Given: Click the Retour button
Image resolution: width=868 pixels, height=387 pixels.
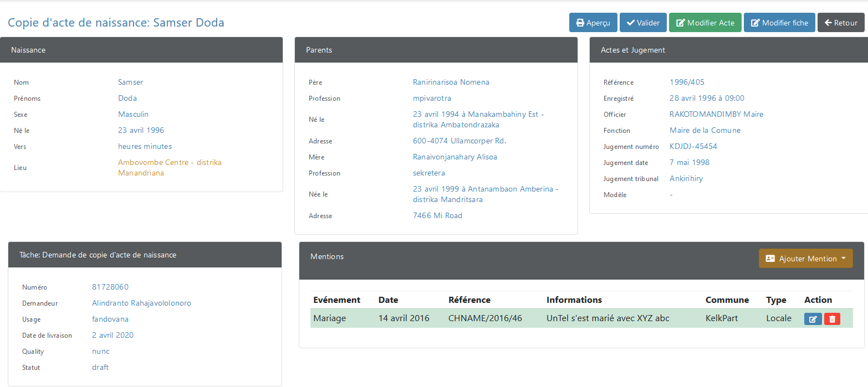Looking at the screenshot, I should tap(841, 23).
